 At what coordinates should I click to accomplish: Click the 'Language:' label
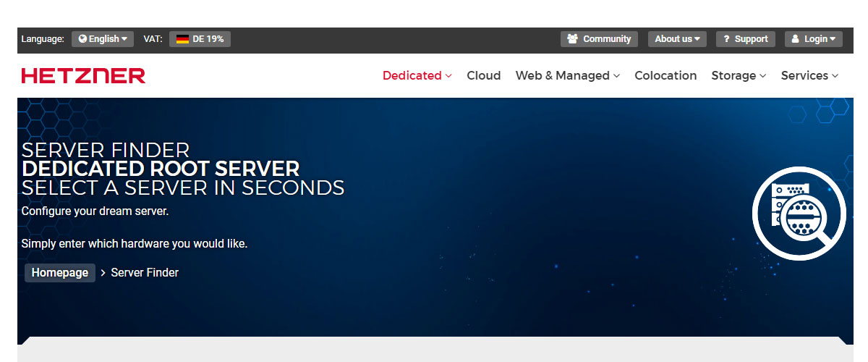(43, 39)
